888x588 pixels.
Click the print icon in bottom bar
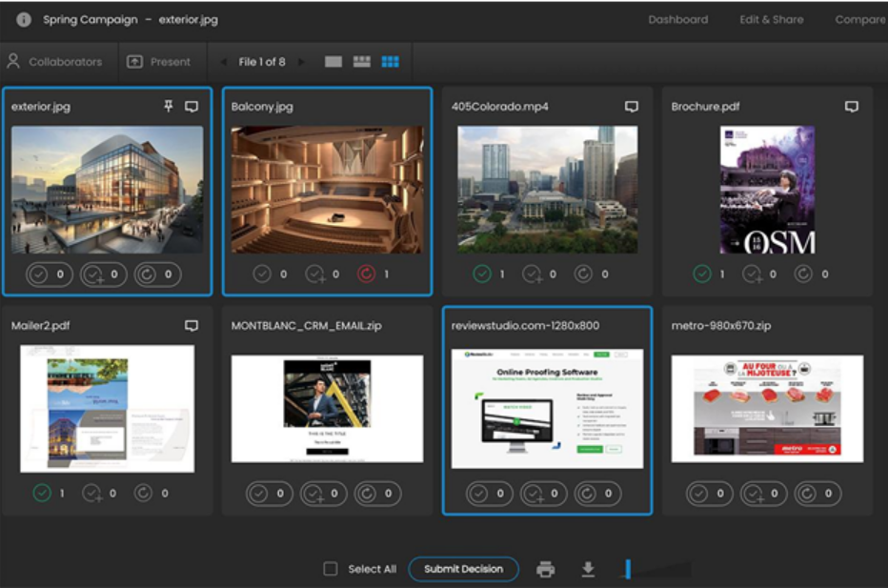click(545, 569)
